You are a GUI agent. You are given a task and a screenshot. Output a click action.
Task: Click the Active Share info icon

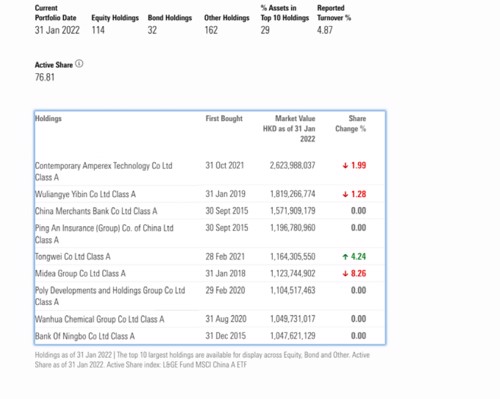(79, 64)
